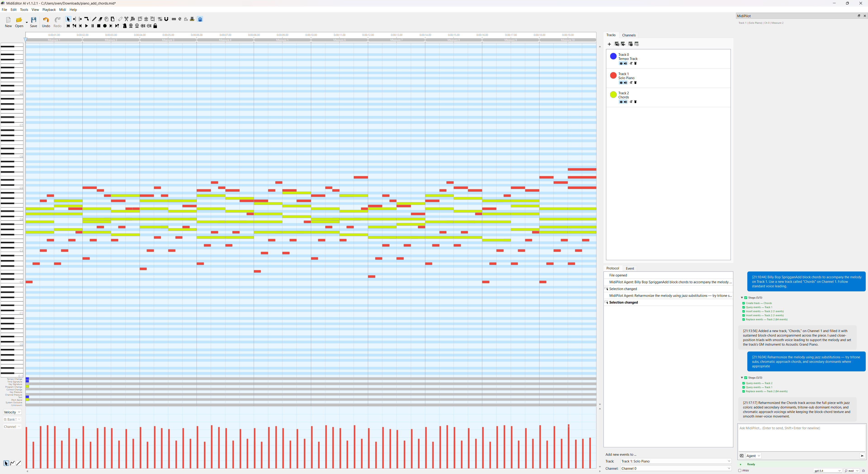Click the Save button

[x=33, y=22]
